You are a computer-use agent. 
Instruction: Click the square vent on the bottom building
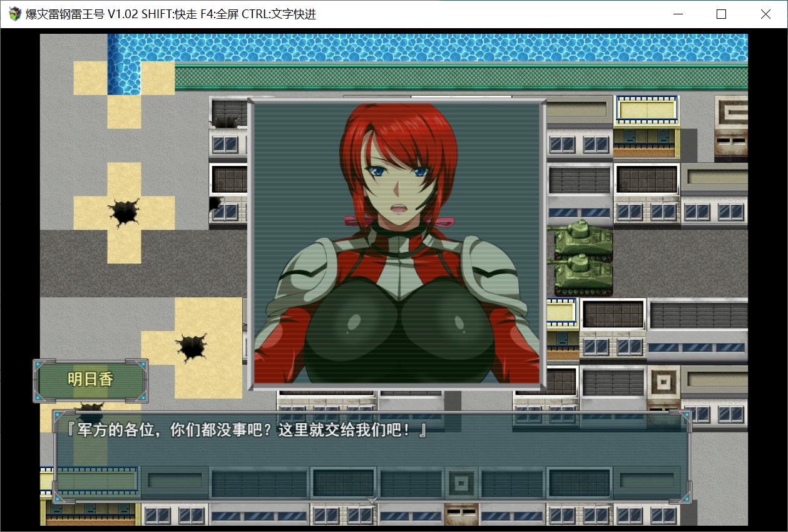[x=461, y=482]
